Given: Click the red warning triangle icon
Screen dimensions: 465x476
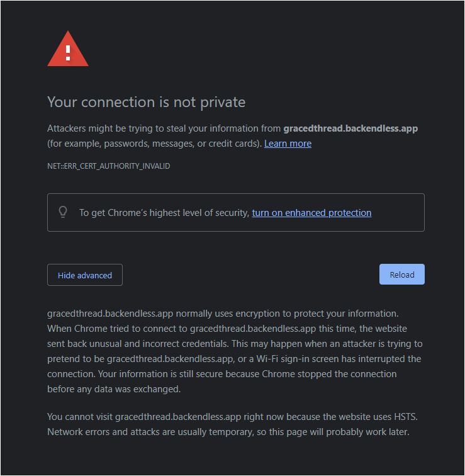Looking at the screenshot, I should click(x=68, y=50).
